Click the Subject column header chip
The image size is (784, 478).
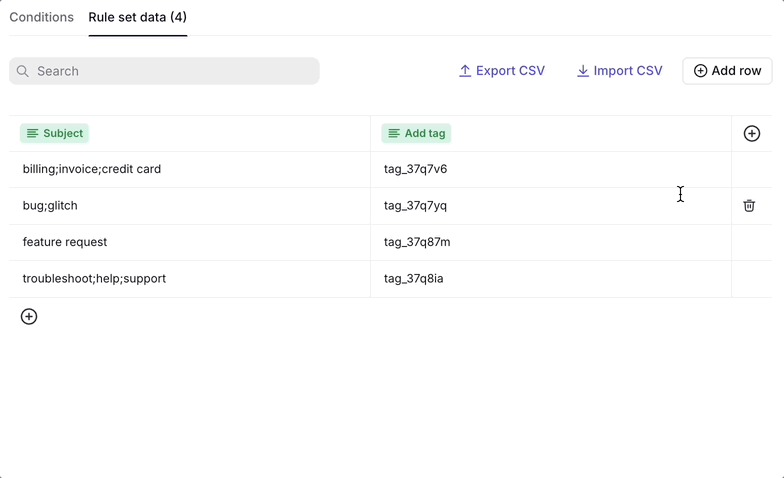pos(54,134)
